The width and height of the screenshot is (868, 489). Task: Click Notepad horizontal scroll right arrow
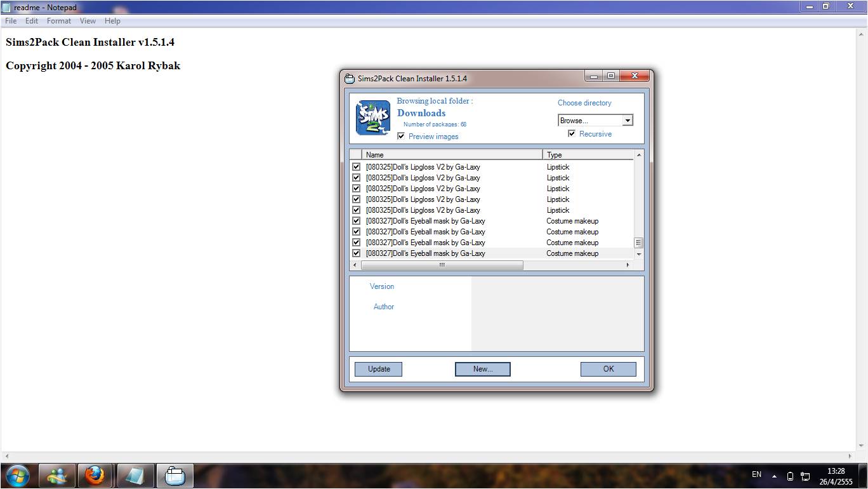(850, 456)
